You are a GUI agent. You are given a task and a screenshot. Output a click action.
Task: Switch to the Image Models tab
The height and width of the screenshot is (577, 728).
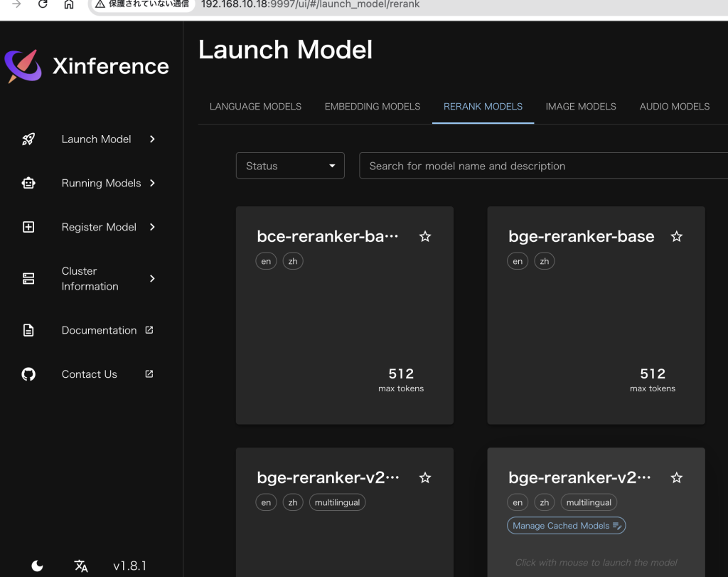[581, 107]
